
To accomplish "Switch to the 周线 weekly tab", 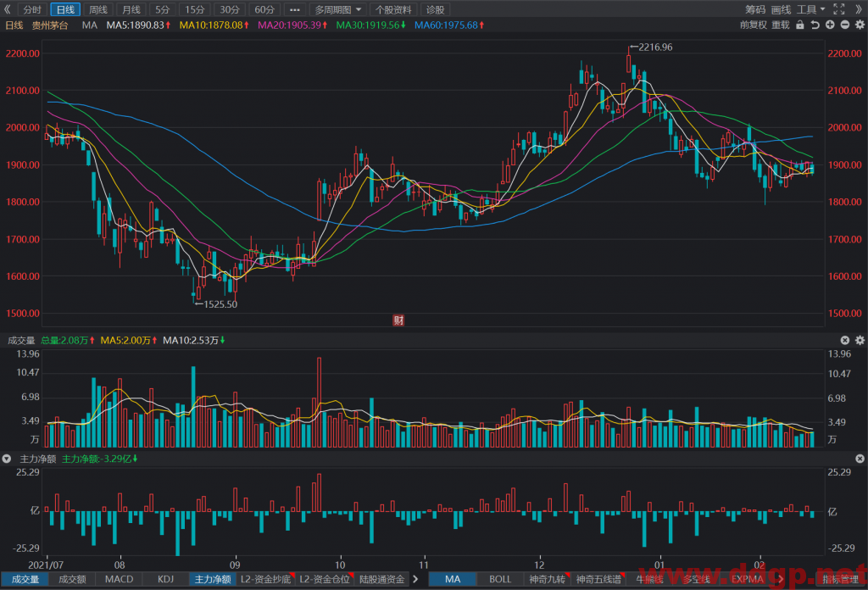I will coord(98,9).
